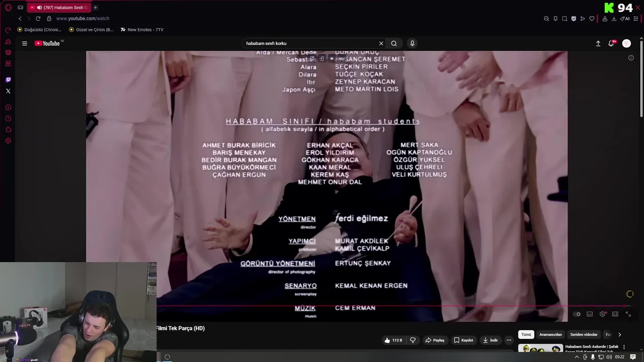Screen dimensions: 644x362
Task: Open the YouTube account avatar menu
Action: click(626, 43)
